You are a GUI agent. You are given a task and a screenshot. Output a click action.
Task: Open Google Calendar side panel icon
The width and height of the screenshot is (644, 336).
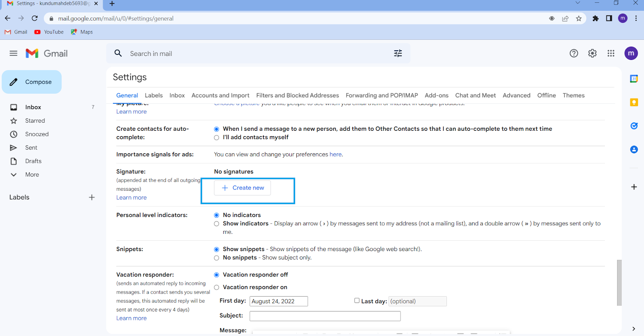tap(634, 79)
